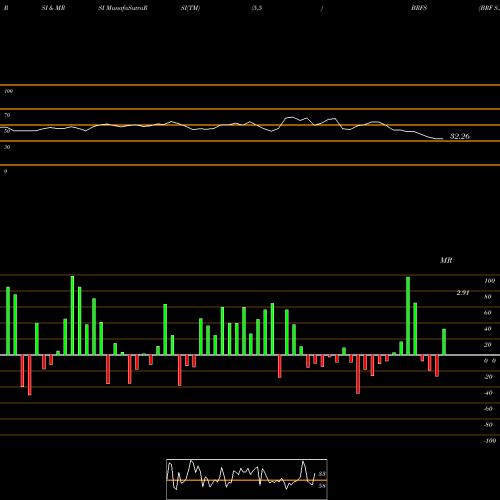Click the -40 label on MR axis
Viewport: 500px width, 500px height.
pos(488,393)
